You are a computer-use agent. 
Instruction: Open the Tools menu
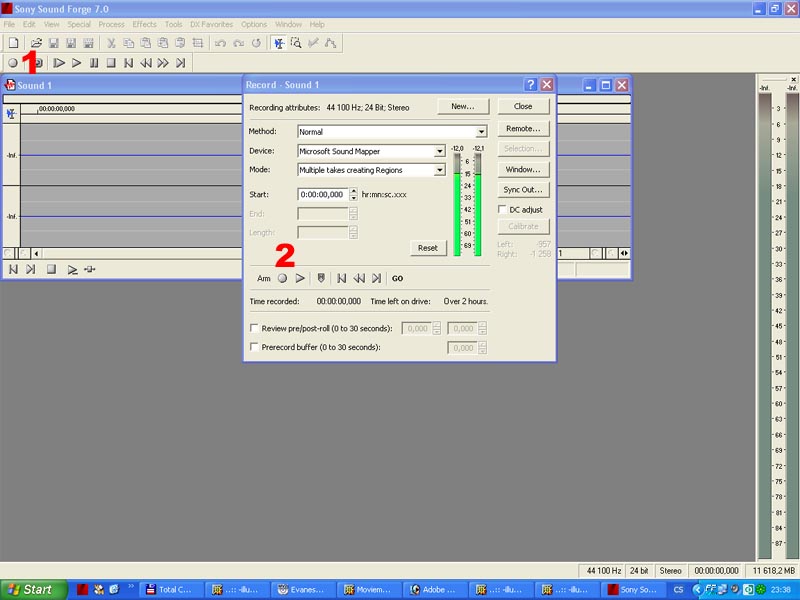[173, 24]
